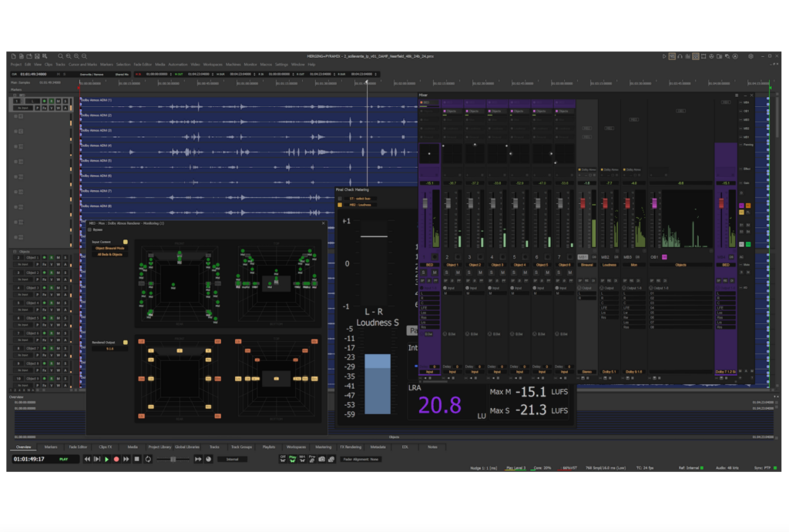Viewport: 789px width, 532px height.
Task: Open the Fade Editor menu
Action: coord(143,65)
